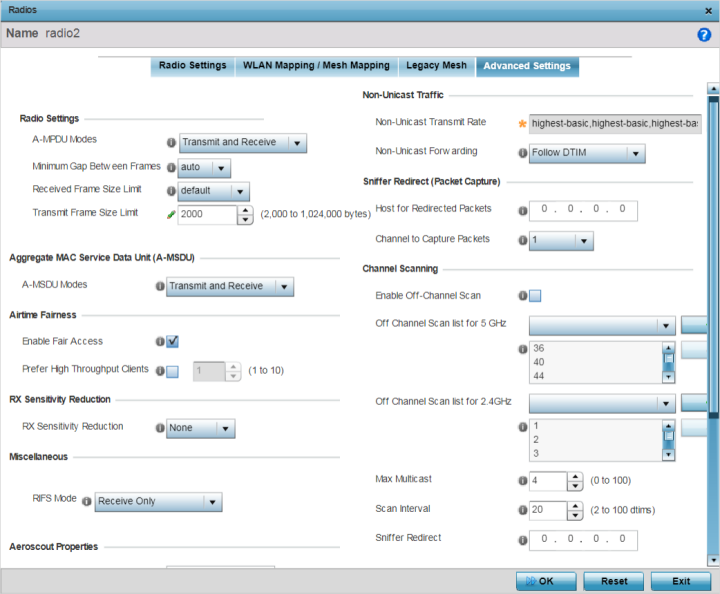Click info icon beside RX Sensitivity Reduction
This screenshot has width=720, height=594.
pos(159,428)
